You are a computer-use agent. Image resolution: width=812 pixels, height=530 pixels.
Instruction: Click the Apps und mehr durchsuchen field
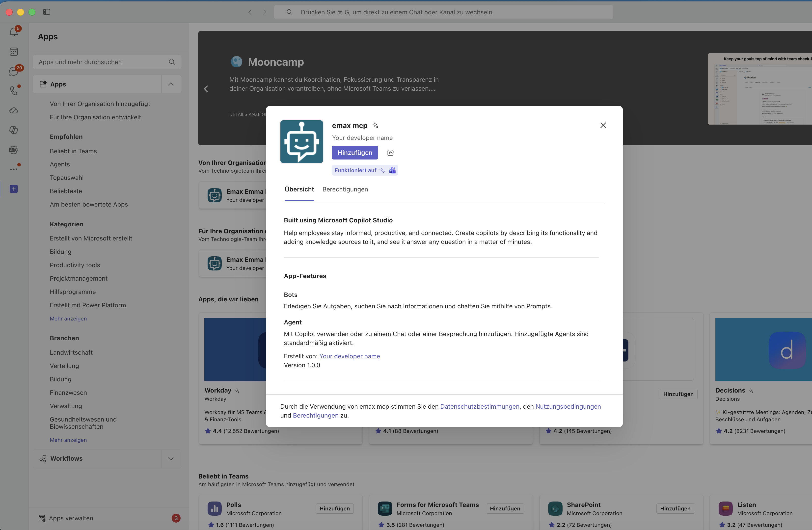coord(107,62)
